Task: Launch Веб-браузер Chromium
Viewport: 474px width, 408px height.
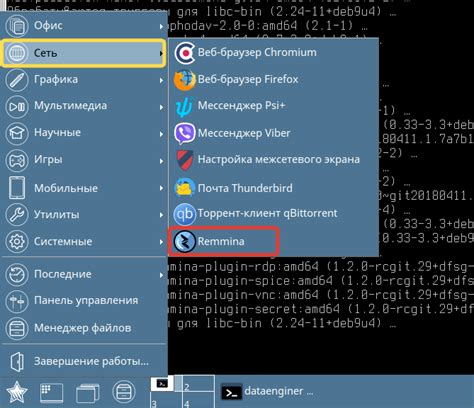Action: tap(274, 53)
